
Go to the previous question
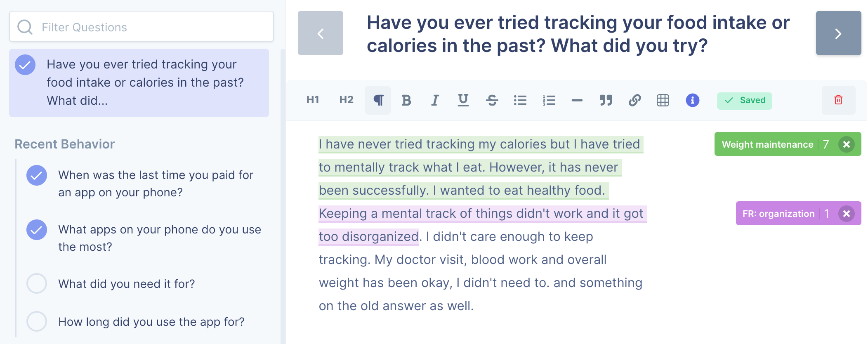coord(321,33)
